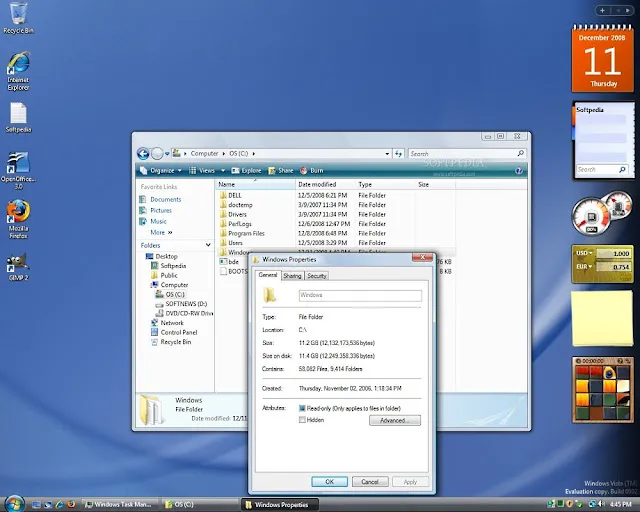Viewport: 640px width, 512px height.
Task: Click the taskbar clock showing 4:45 PM
Action: pos(621,505)
